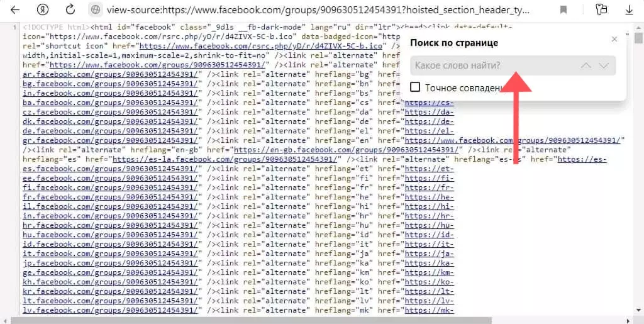
Task: Click the scroll-left arrow at bottom
Action: [x=5, y=320]
